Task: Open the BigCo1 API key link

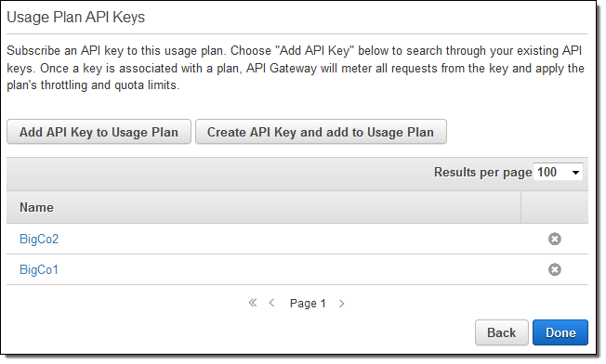Action: click(39, 269)
